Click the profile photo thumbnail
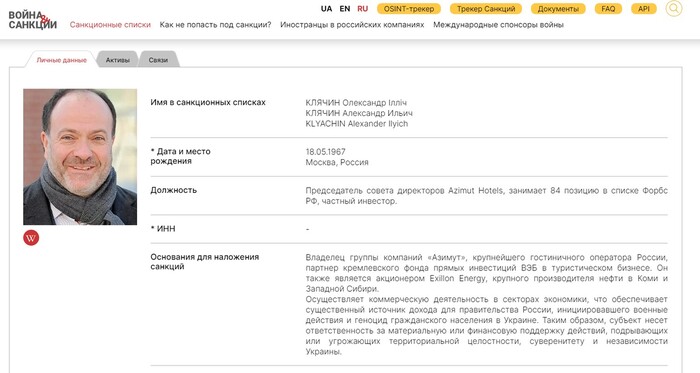The height and width of the screenshot is (373, 700). pos(80,157)
